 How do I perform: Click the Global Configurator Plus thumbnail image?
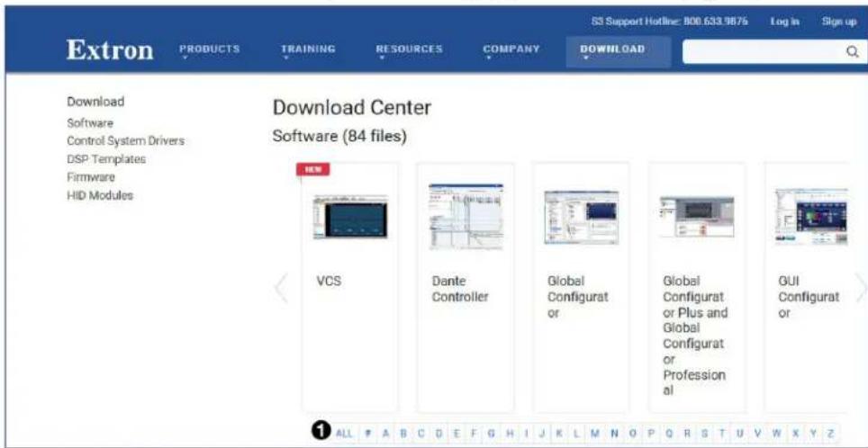(697, 216)
